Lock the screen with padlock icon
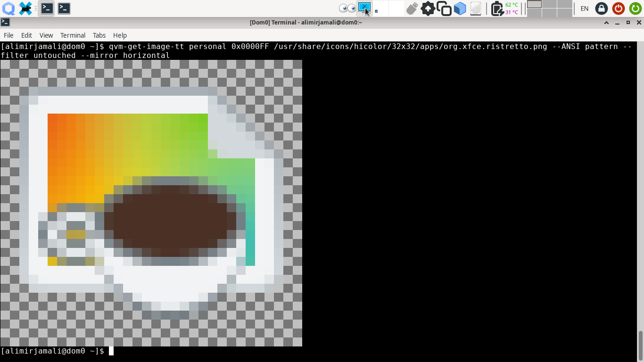This screenshot has width=644, height=362. [601, 8]
